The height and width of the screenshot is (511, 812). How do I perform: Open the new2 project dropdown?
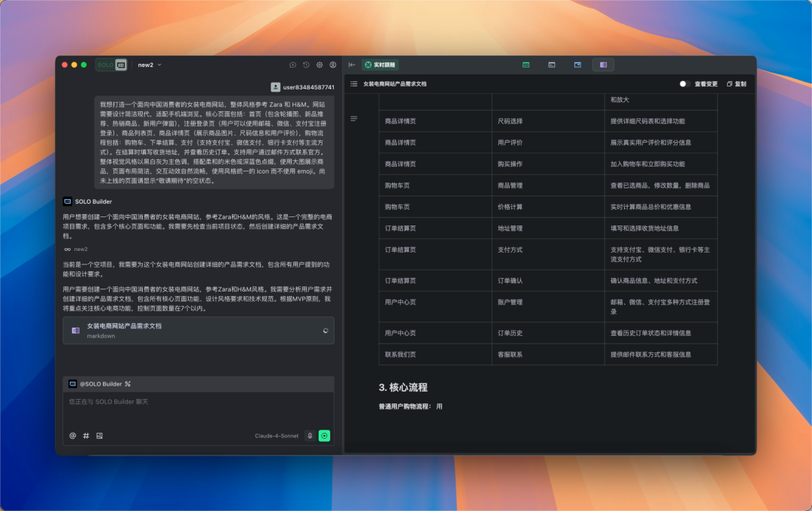[x=150, y=65]
